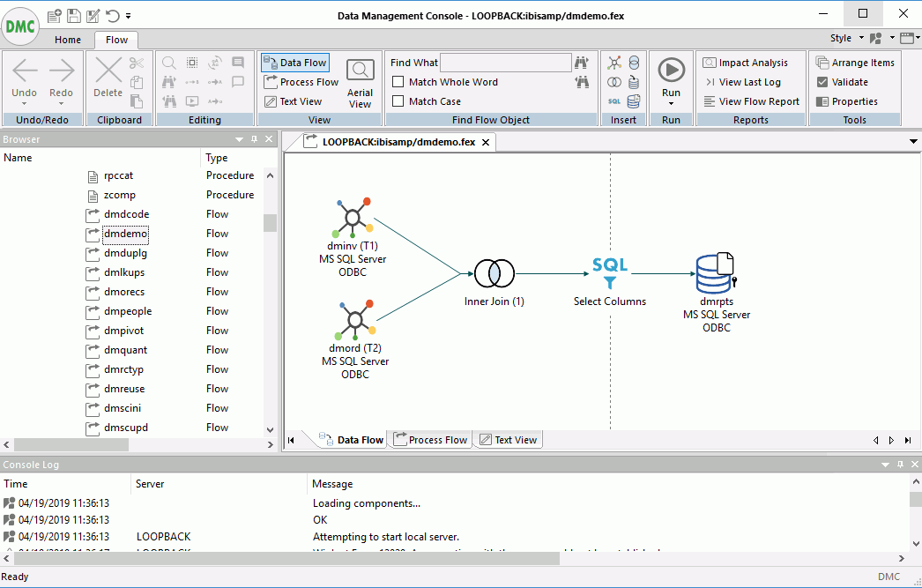Click the quick-access undo arrow icon

113,16
